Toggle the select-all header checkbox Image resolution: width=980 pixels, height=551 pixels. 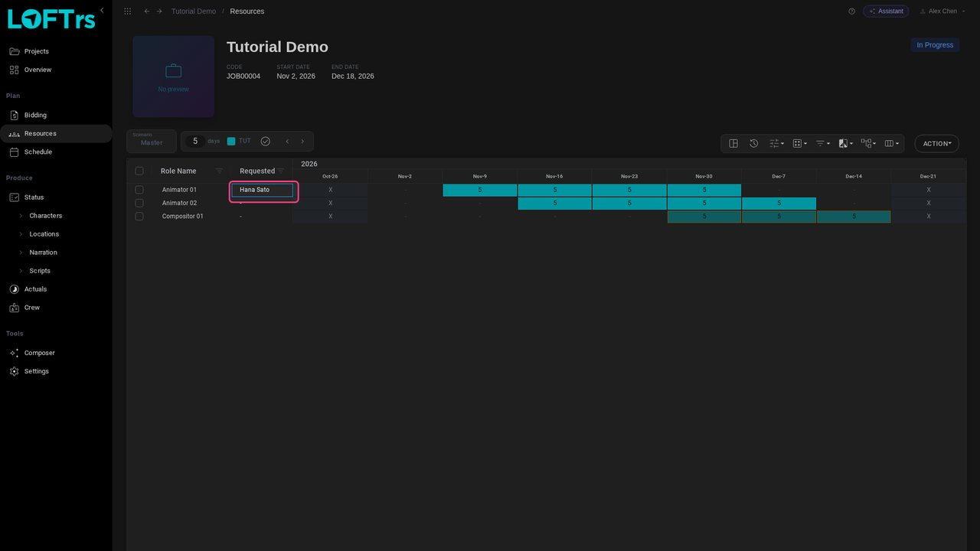point(139,171)
